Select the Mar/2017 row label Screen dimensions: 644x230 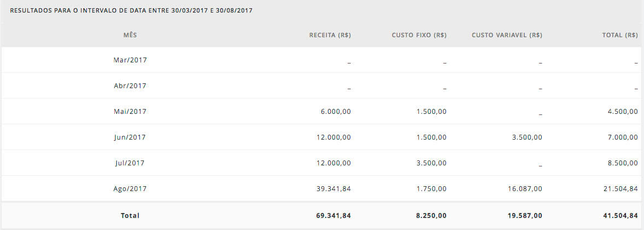(x=130, y=60)
